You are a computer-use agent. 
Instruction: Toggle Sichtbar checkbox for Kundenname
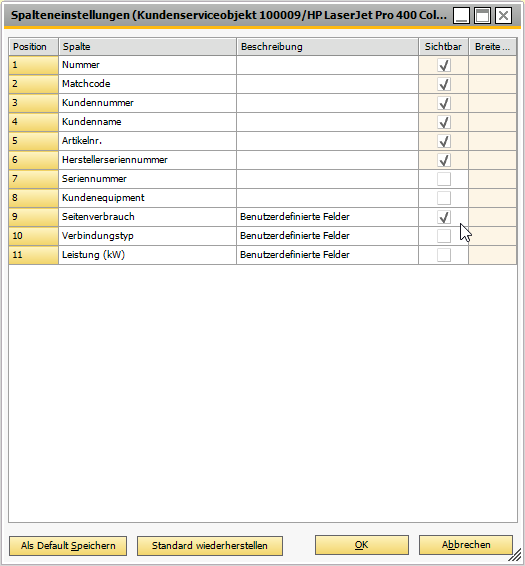pyautogui.click(x=444, y=122)
